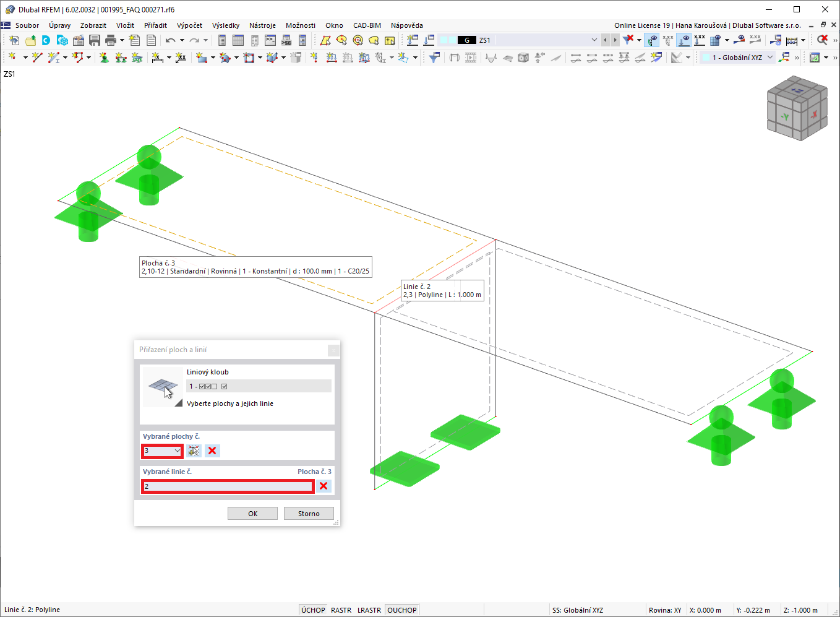The height and width of the screenshot is (617, 840).
Task: Open the Dlubal cloud icon
Action: tap(46, 40)
